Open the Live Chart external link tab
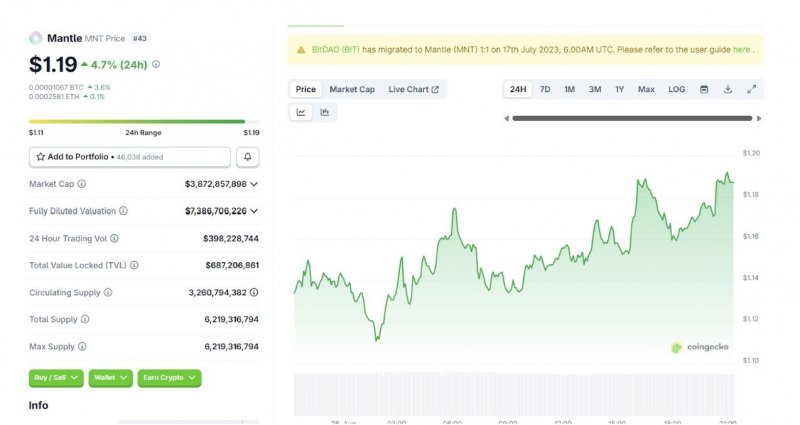The width and height of the screenshot is (800, 425). pyautogui.click(x=414, y=89)
